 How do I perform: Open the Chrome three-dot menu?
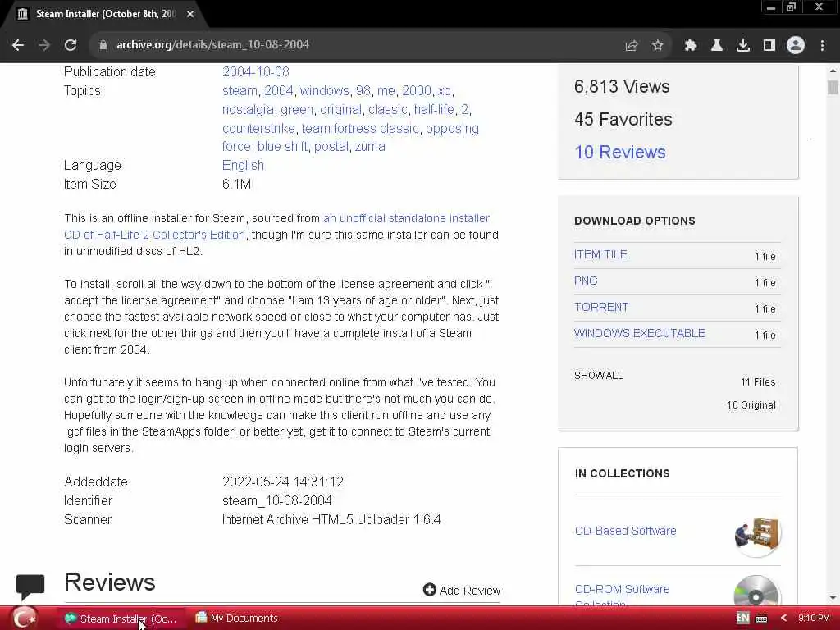[x=822, y=46]
